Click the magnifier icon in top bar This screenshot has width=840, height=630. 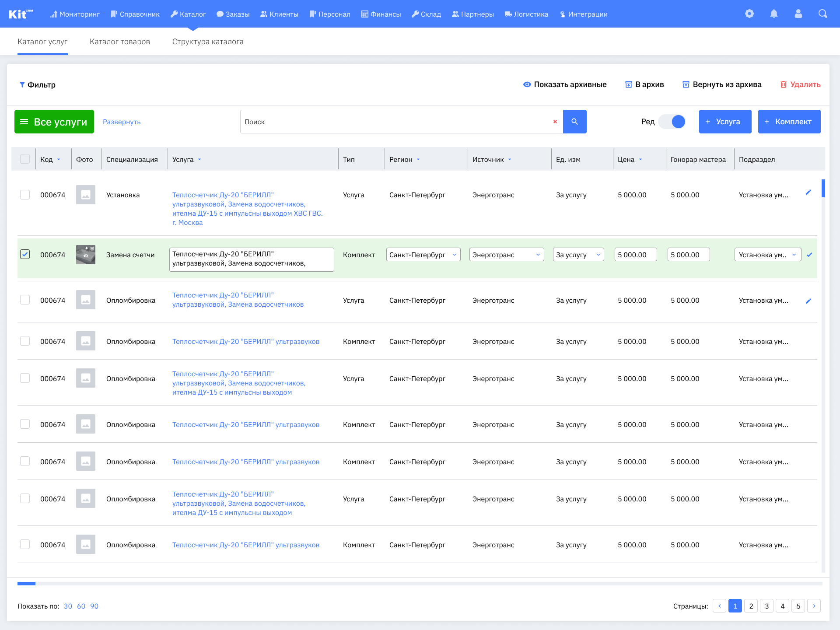(823, 14)
